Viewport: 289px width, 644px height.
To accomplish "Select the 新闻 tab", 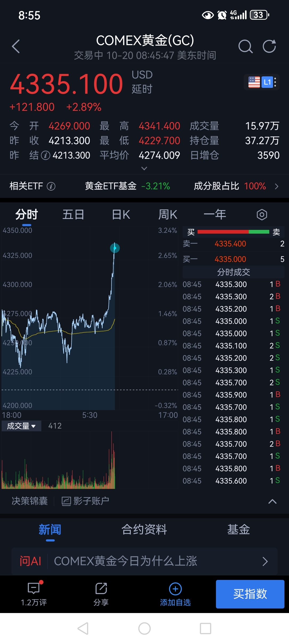I will click(50, 530).
